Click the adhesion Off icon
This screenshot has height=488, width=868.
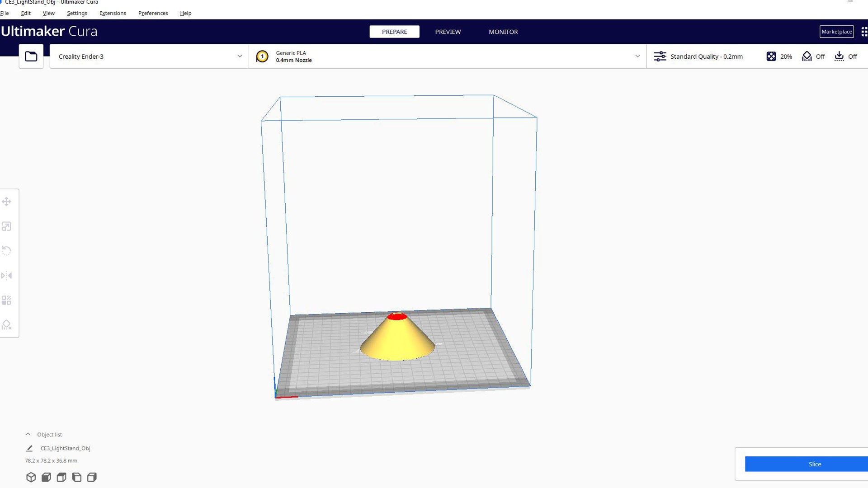(x=839, y=56)
